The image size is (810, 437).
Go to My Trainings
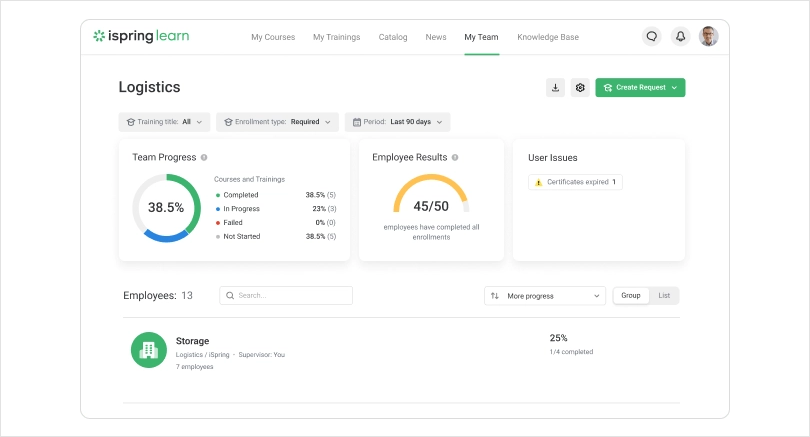(x=336, y=37)
